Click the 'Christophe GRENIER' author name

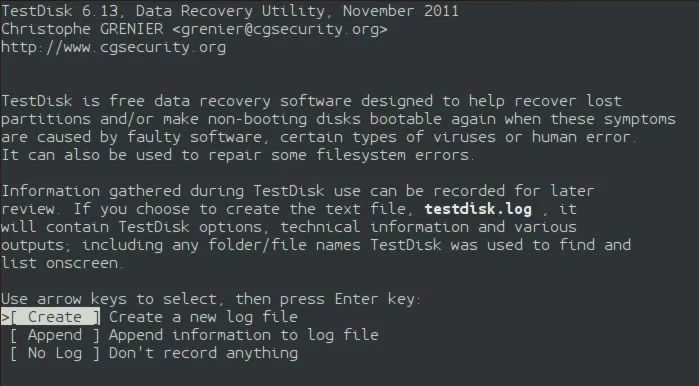[82, 29]
